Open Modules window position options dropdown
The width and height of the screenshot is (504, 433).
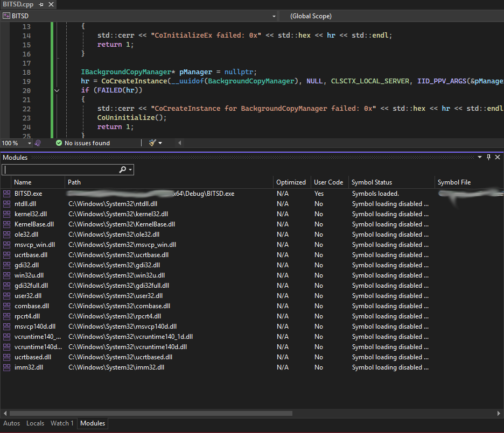[480, 157]
